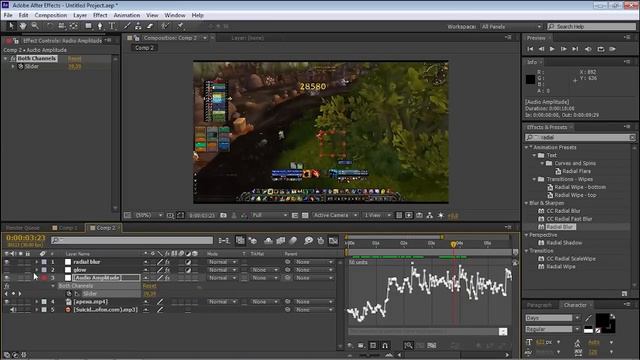Collapse the Blur & Sharpen category
640x360 pixels.
click(x=527, y=203)
